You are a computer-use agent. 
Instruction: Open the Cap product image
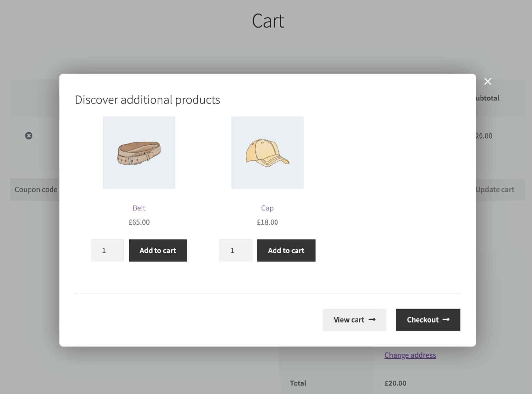[267, 153]
